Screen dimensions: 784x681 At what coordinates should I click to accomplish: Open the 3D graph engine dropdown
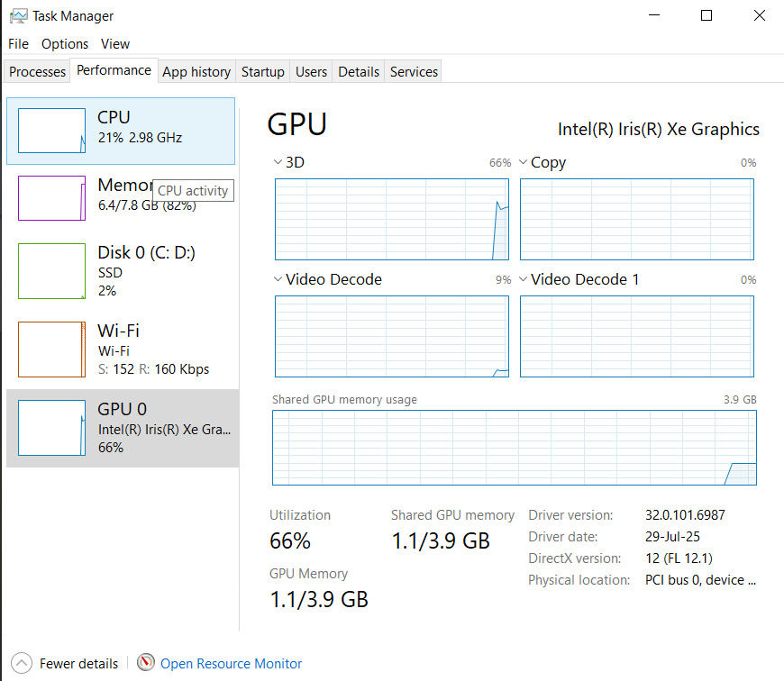[x=278, y=163]
